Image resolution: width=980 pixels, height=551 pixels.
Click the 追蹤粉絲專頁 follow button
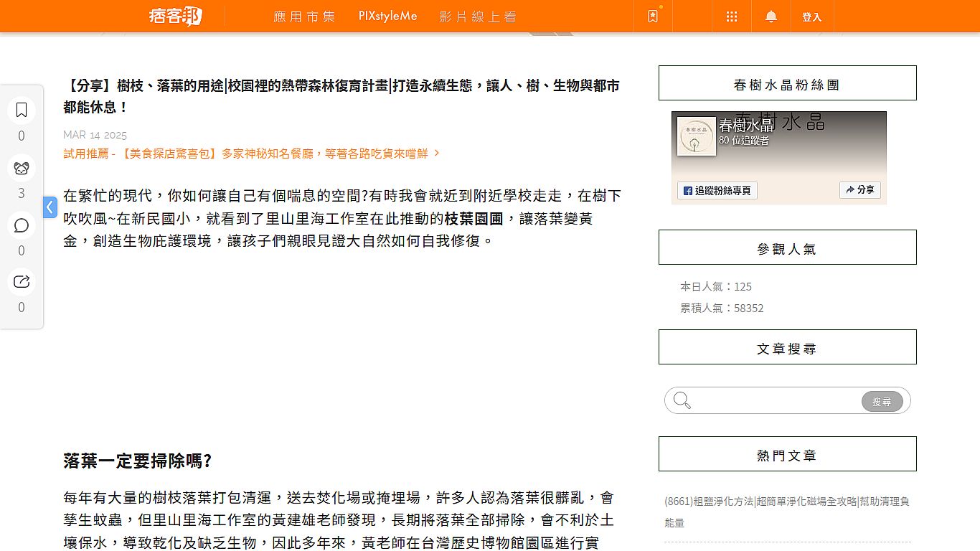717,190
